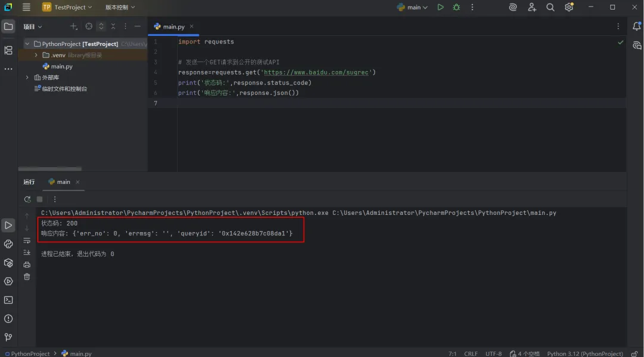Click the horizontal scrollbar of project panel
Viewport: 644px width, 357px height.
tap(49, 168)
